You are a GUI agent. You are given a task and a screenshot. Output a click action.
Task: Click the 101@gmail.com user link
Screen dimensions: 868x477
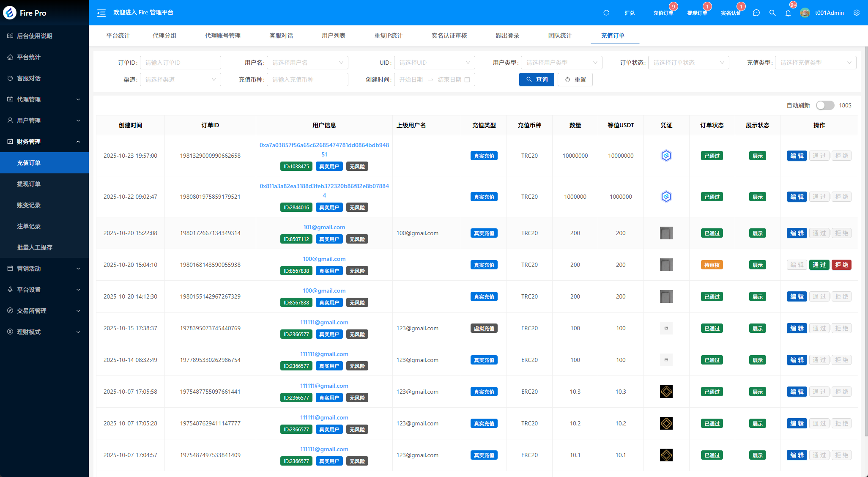click(324, 227)
